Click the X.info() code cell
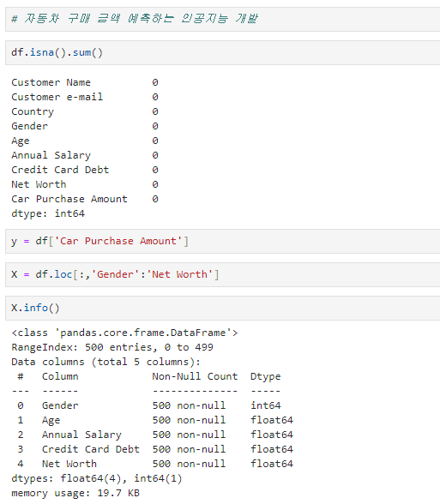Image resolution: width=440 pixels, height=504 pixels. pyautogui.click(x=223, y=308)
